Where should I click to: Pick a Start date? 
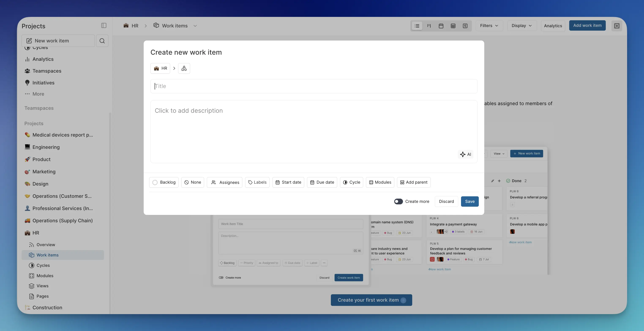(288, 182)
